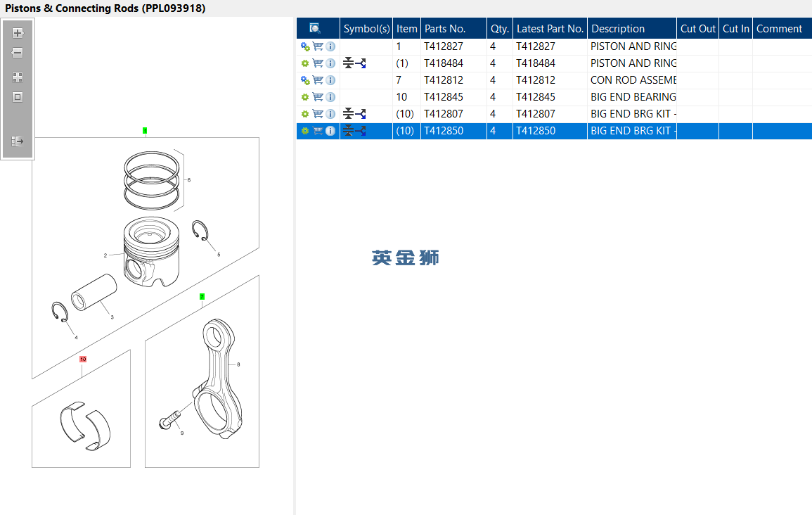Open assembly gears icon for T412812
812x515 pixels.
[306, 80]
